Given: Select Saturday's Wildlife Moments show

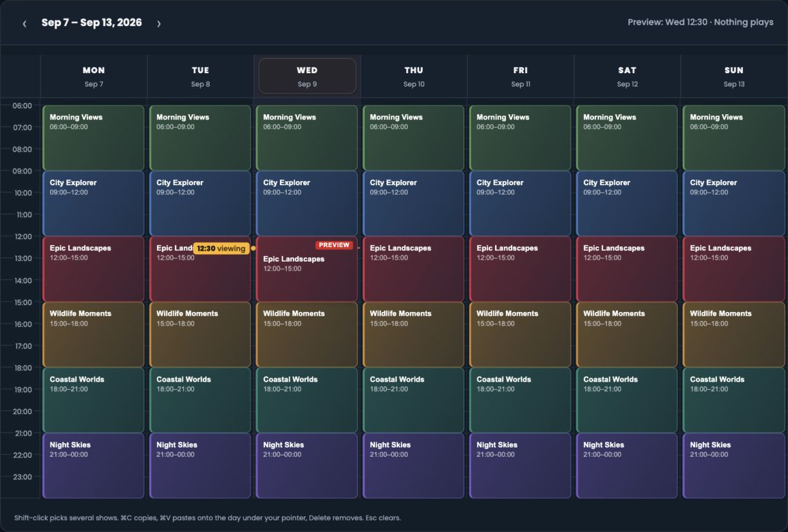Looking at the screenshot, I should [x=627, y=335].
